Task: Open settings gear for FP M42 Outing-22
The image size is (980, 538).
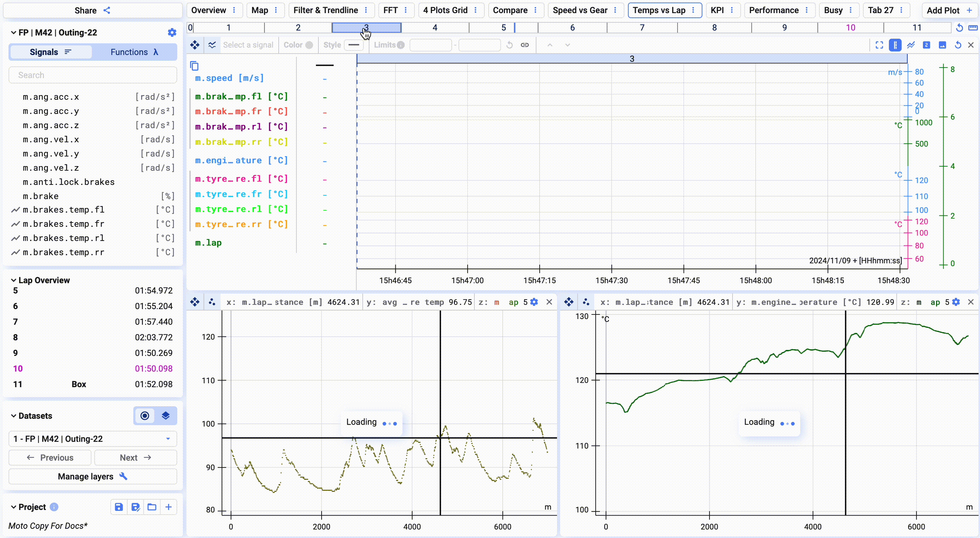Action: pos(172,33)
